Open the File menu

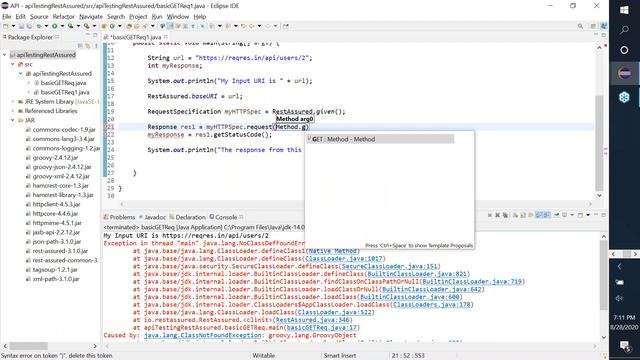pyautogui.click(x=7, y=17)
